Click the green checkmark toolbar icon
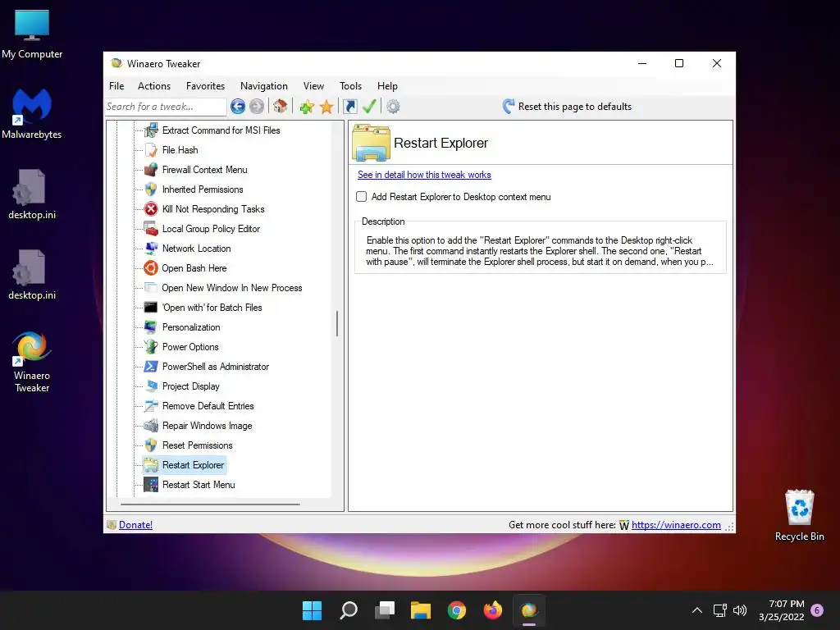This screenshot has width=840, height=630. 369,107
